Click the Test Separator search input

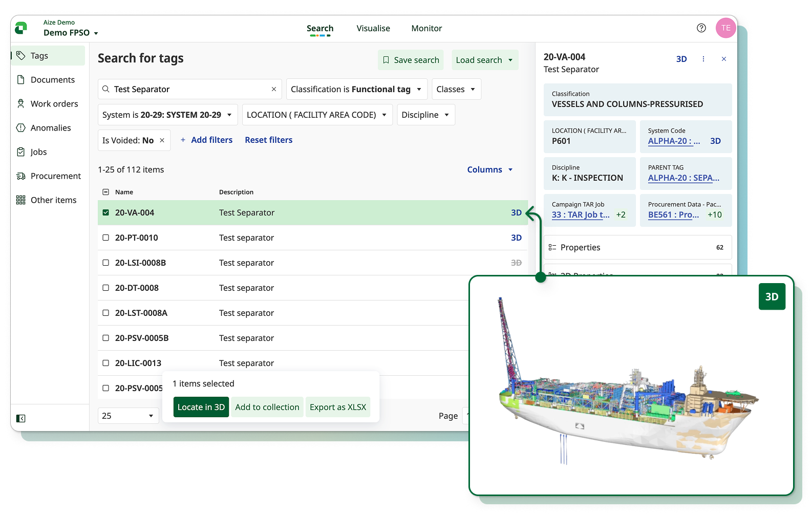(190, 89)
